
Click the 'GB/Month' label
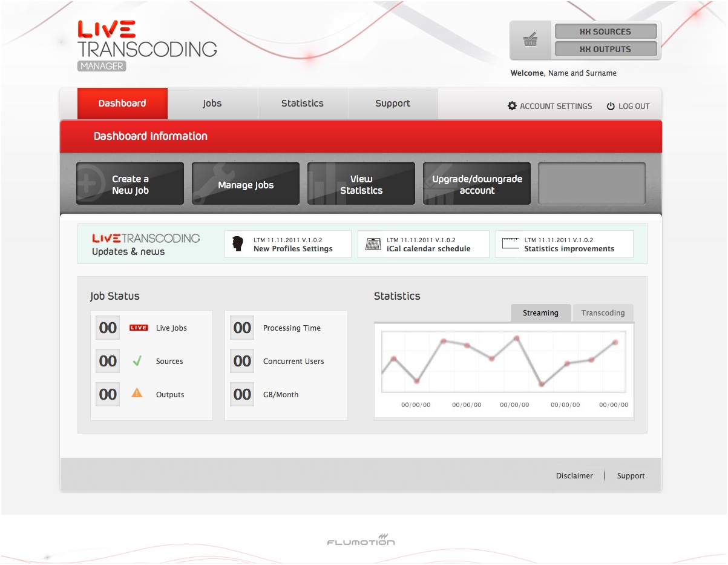[x=281, y=395]
